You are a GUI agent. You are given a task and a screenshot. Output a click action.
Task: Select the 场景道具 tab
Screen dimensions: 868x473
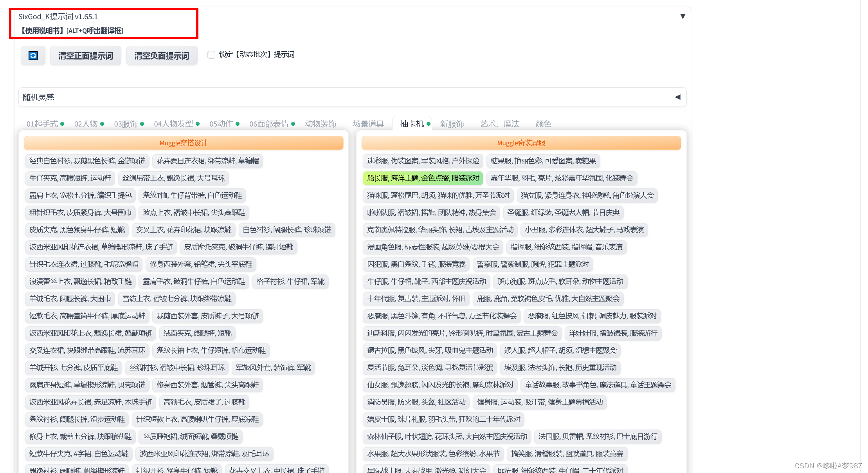(368, 124)
